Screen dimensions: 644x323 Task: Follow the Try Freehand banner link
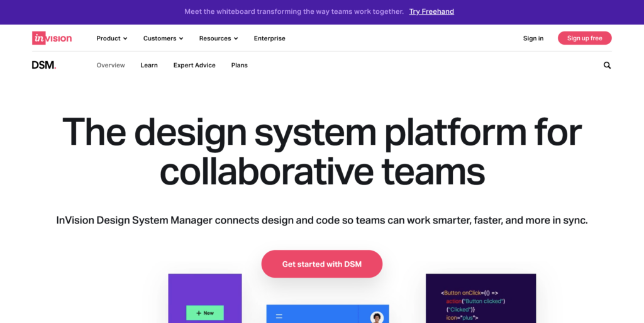[x=431, y=11]
